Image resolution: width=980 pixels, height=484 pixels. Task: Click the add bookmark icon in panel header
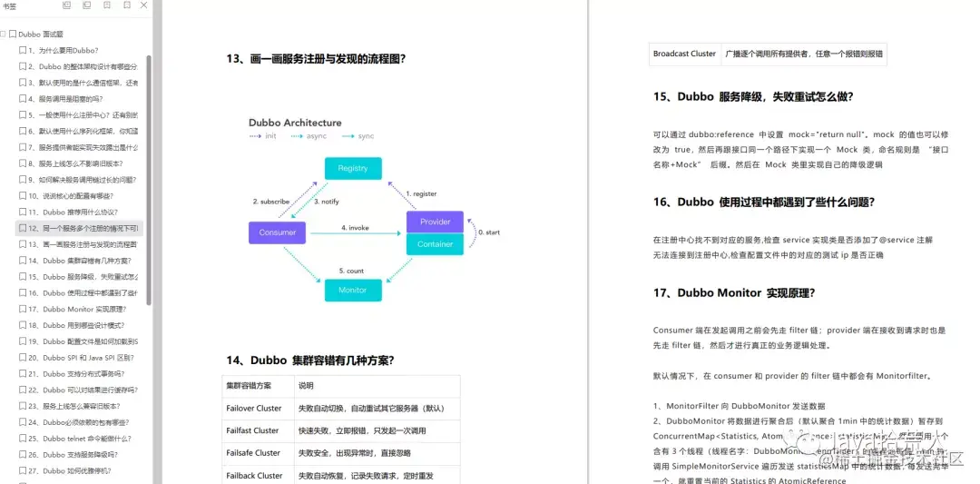pos(107,5)
